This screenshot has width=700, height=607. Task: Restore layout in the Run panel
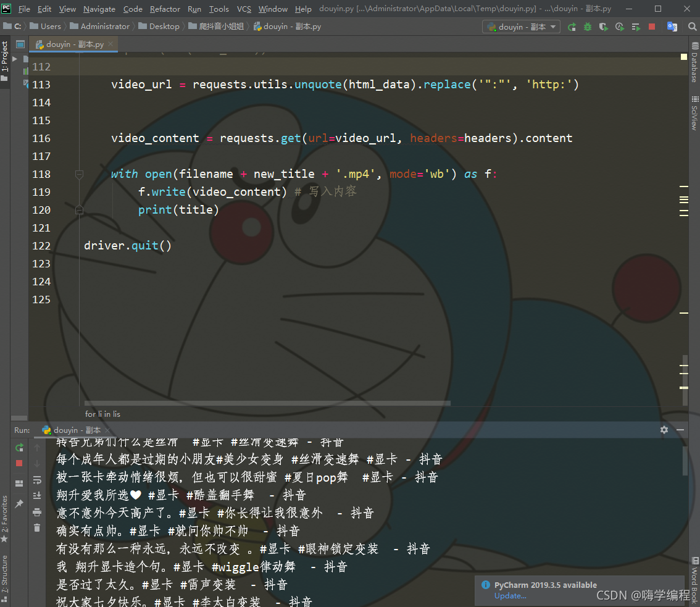(x=19, y=484)
